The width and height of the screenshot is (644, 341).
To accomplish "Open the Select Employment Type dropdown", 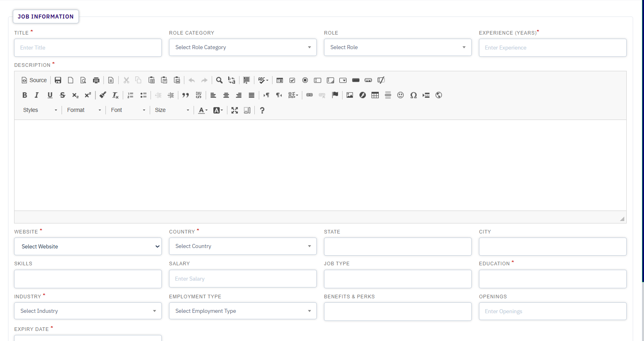I will pos(243,311).
